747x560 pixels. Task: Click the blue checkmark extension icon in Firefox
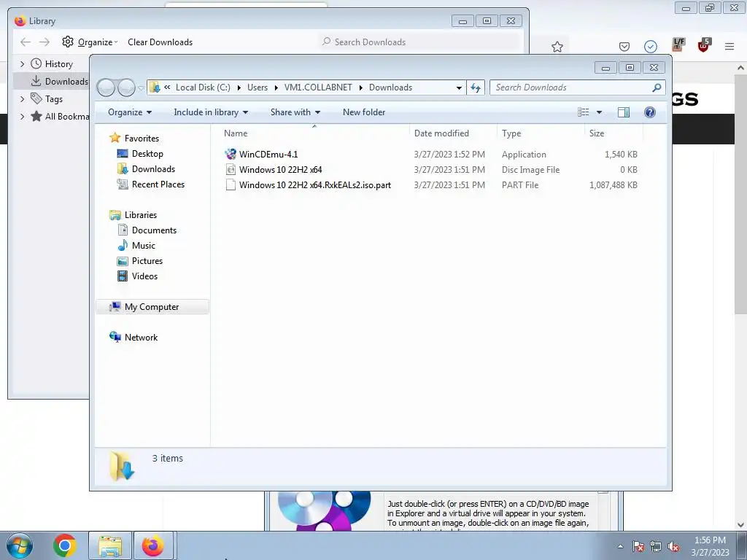coord(650,46)
